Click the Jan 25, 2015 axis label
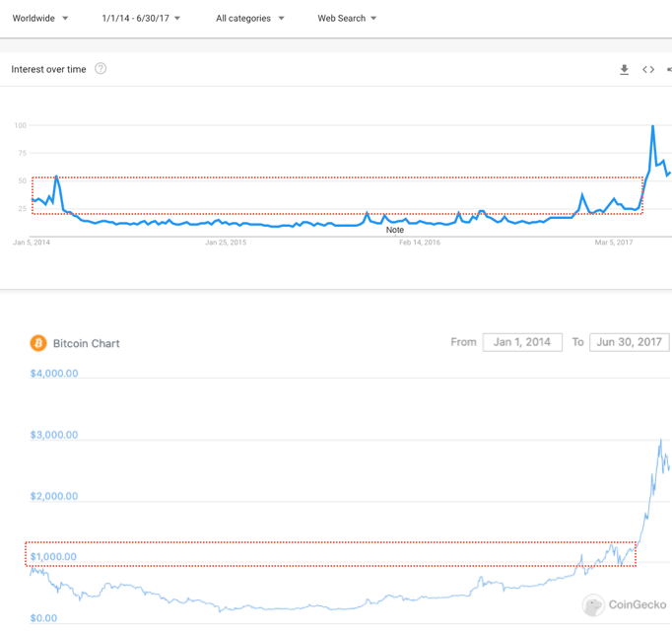Viewport: 672px width, 633px height. pos(226,243)
